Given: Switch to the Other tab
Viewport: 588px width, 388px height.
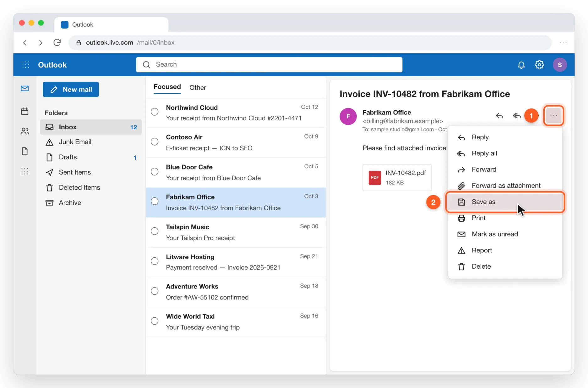Looking at the screenshot, I should tap(198, 88).
